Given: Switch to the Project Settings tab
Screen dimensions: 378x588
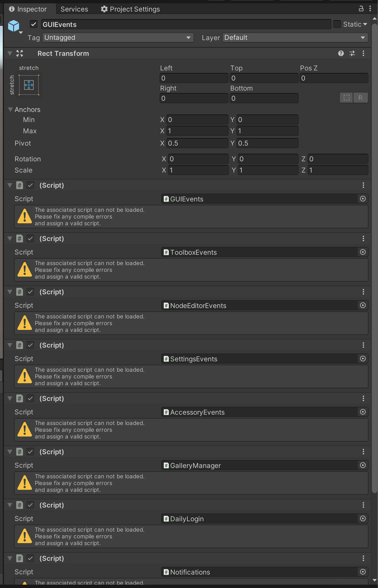Looking at the screenshot, I should (131, 9).
